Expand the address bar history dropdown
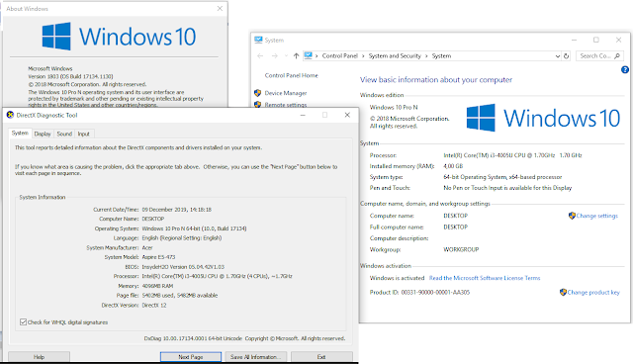Image resolution: width=633 pixels, height=364 pixels. tap(558, 56)
